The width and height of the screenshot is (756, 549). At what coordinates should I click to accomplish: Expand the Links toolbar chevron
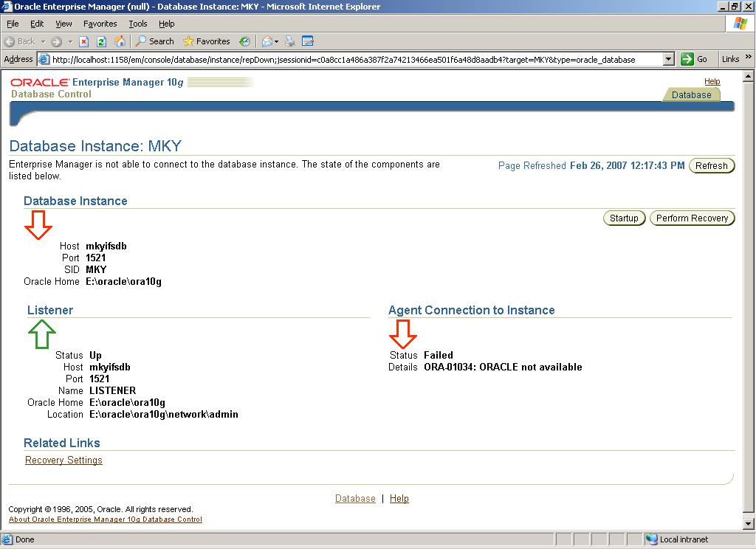pyautogui.click(x=749, y=58)
